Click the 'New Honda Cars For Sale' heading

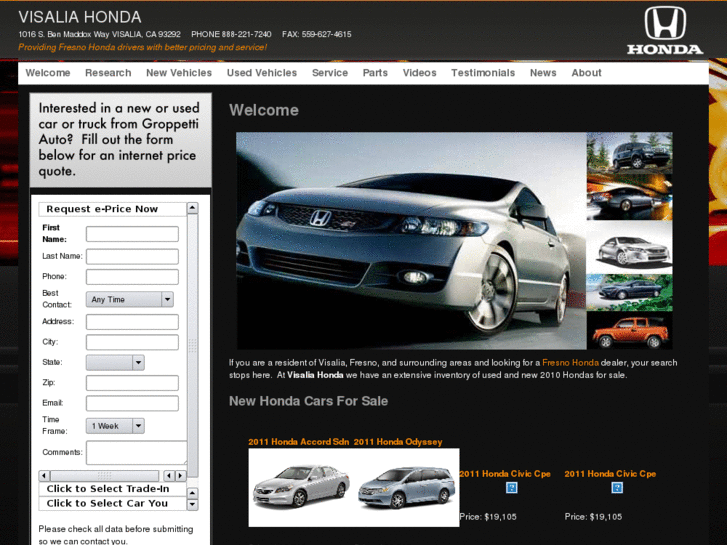pos(308,401)
